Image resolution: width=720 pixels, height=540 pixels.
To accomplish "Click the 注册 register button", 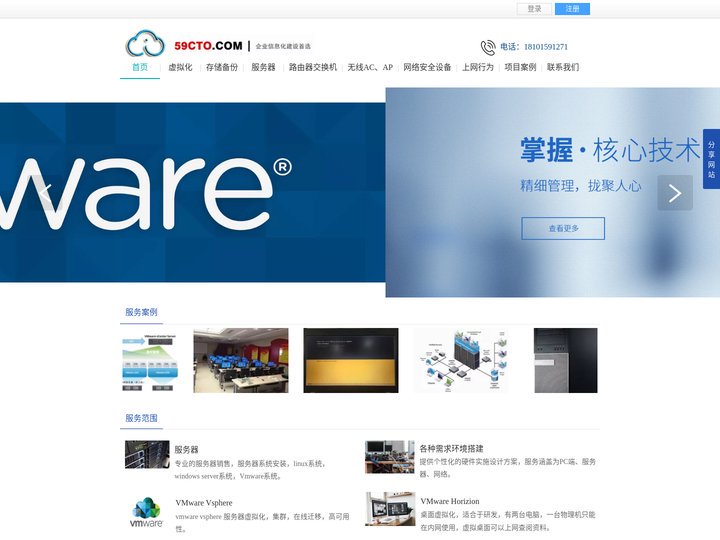I will click(572, 9).
